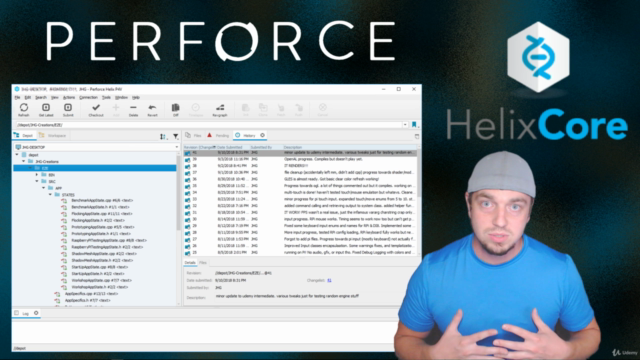Collapse the JHG-Creations folder
The width and height of the screenshot is (640, 360).
tap(23, 162)
